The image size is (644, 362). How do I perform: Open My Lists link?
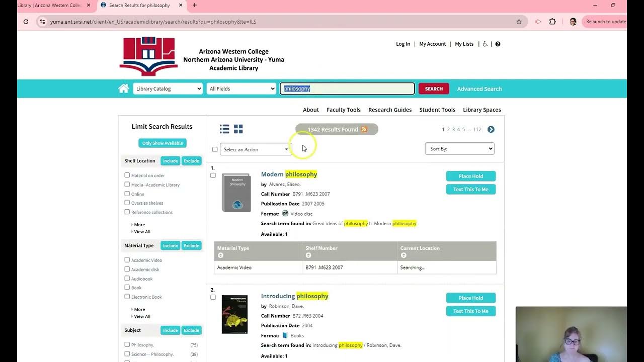click(464, 44)
